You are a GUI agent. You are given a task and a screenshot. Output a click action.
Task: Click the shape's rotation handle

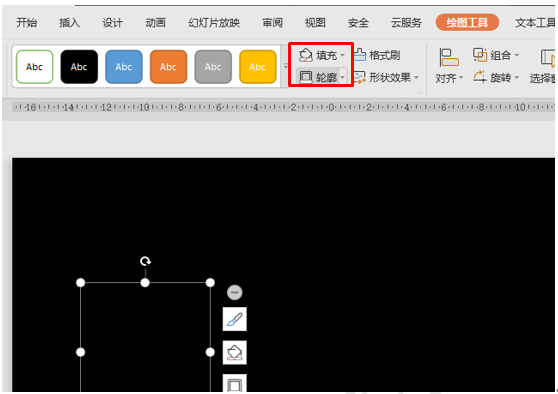tap(145, 262)
